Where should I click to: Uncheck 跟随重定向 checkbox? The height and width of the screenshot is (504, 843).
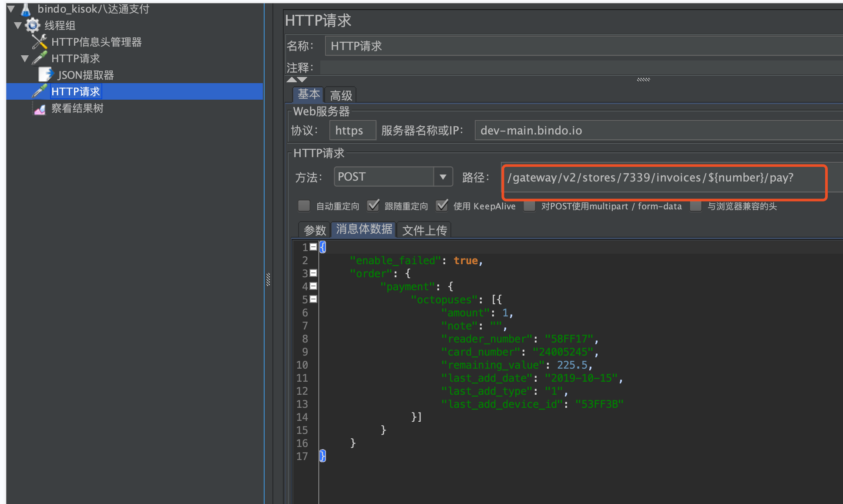(373, 206)
